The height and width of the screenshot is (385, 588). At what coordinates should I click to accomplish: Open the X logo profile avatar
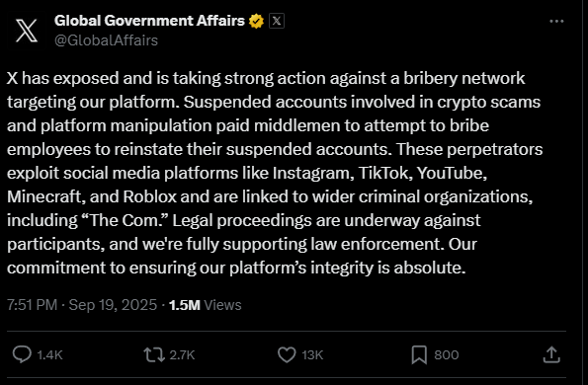(27, 31)
